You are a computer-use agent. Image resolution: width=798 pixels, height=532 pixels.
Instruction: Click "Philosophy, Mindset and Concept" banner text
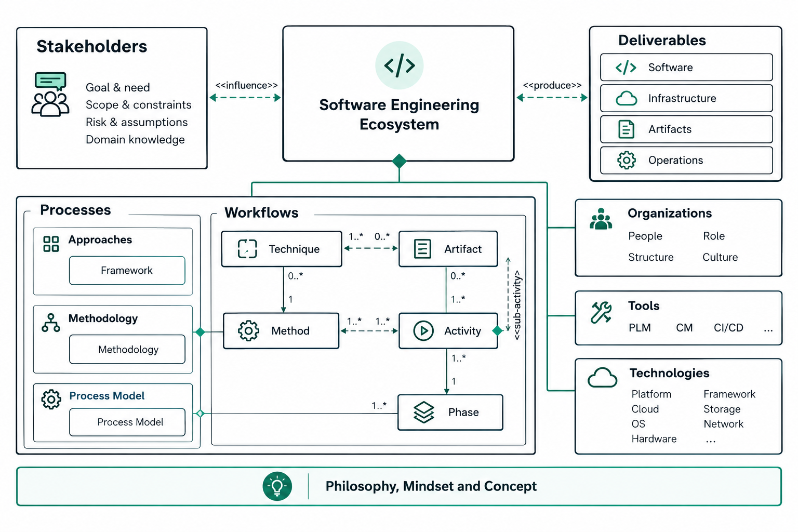coord(431,486)
